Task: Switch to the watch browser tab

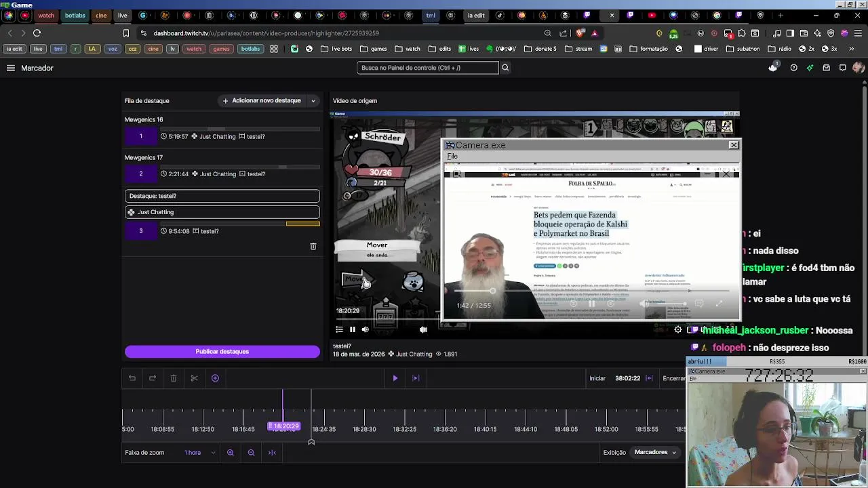Action: click(46, 15)
